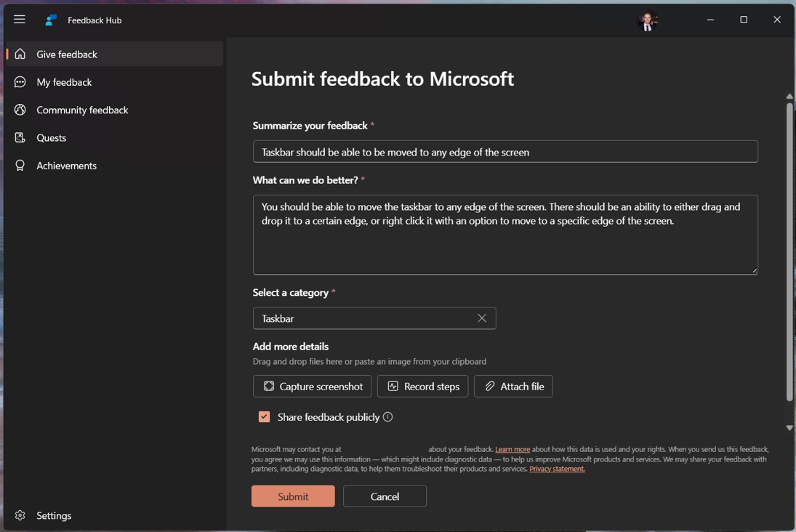Open the Privacy statement link
Screen dimensions: 796x532
(557, 469)
